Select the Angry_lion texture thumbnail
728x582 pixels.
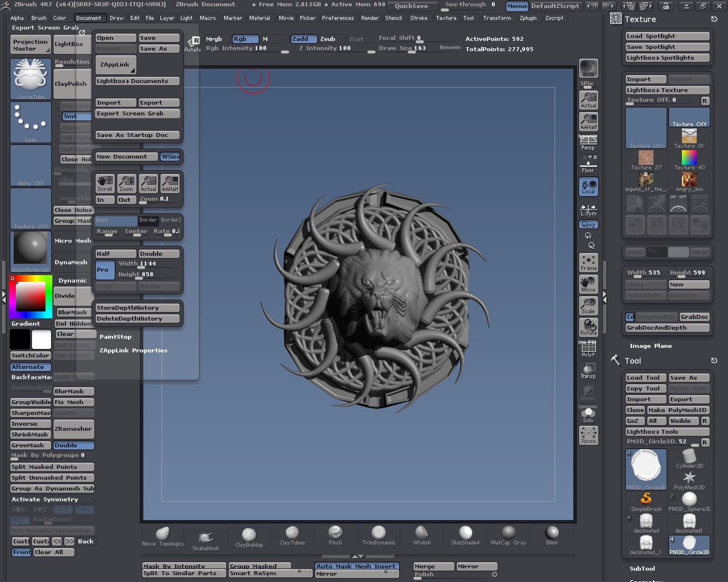(689, 181)
